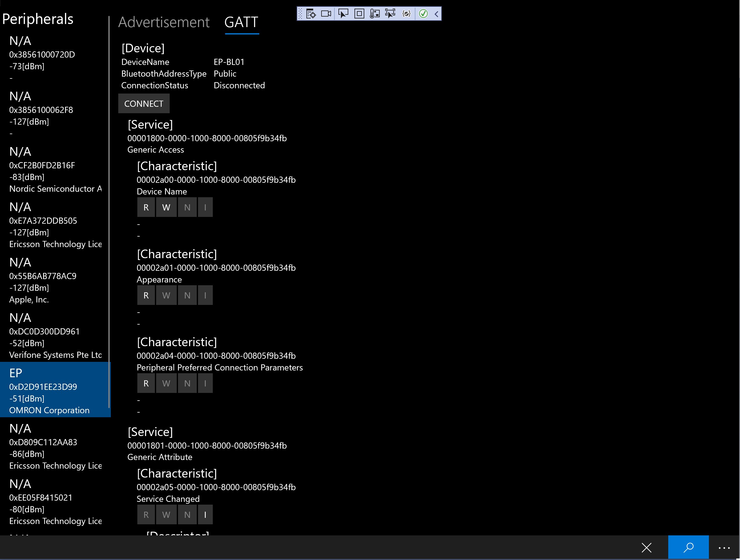740x560 pixels.
Task: Toggle the dashed-frame cursor icon in debug toolbar
Action: pos(390,14)
